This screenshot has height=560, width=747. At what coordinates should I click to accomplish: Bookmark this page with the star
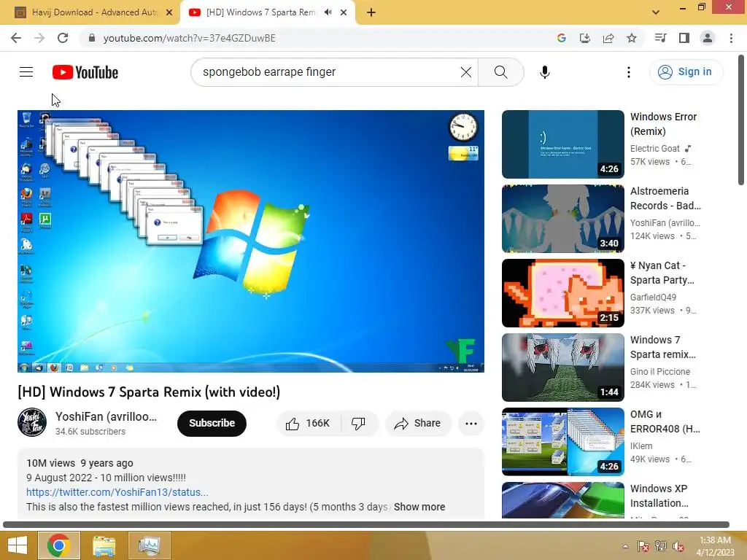coord(631,38)
